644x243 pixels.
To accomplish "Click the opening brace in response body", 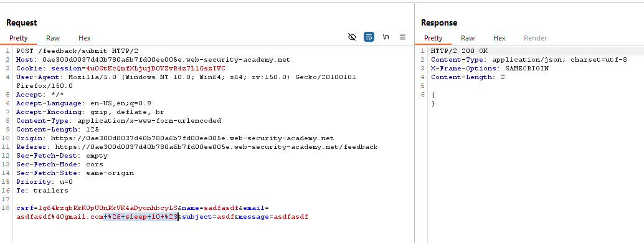I will (x=433, y=95).
